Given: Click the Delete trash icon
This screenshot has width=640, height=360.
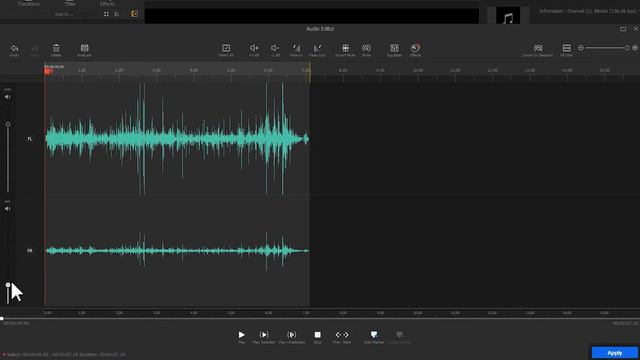Looking at the screenshot, I should 56,48.
